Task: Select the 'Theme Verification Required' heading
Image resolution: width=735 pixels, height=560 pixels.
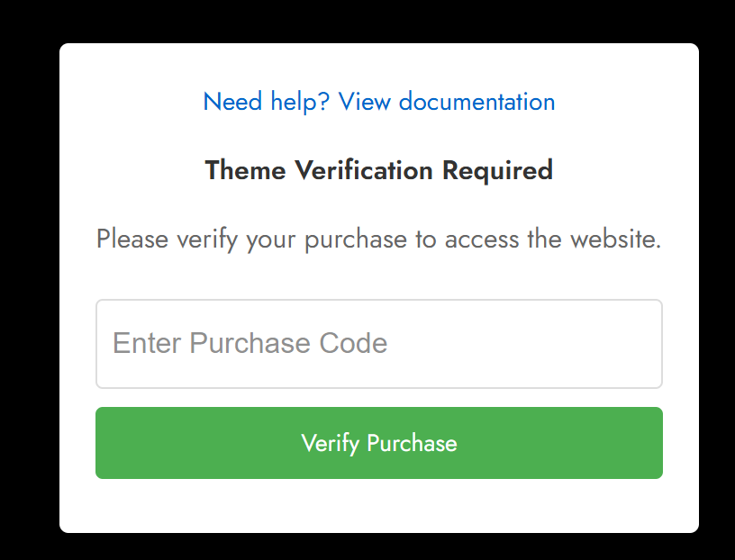Action: click(x=378, y=169)
